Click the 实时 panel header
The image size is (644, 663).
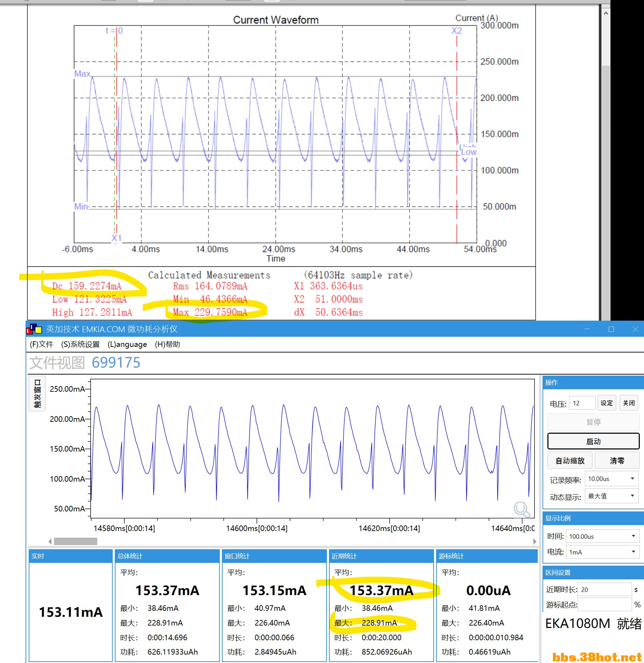(70, 556)
